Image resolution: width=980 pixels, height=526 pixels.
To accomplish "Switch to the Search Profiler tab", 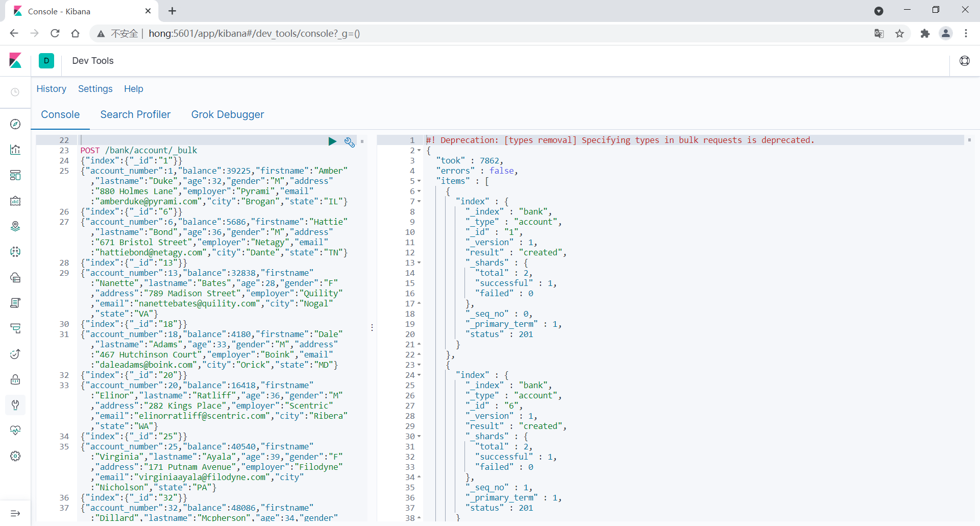I will (135, 114).
